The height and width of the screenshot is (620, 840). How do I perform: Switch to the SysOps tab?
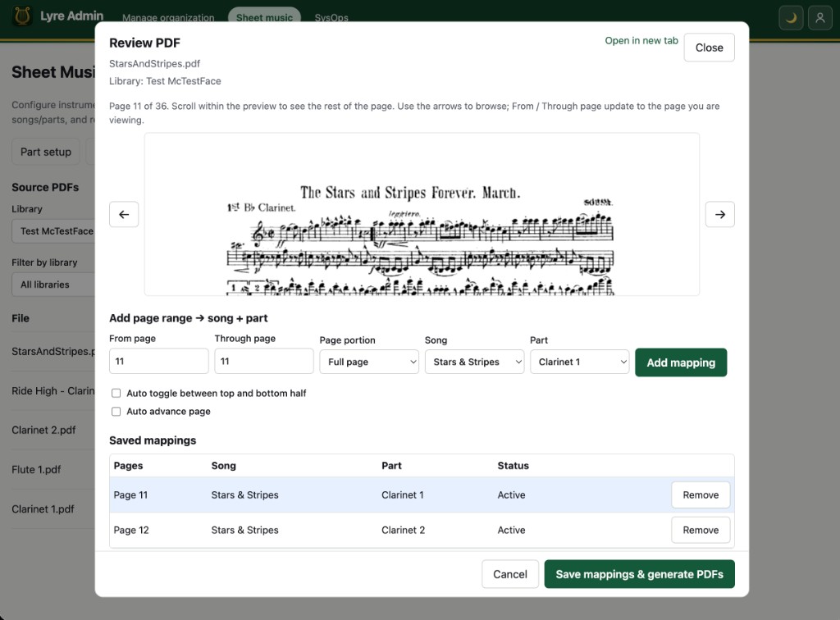331,18
